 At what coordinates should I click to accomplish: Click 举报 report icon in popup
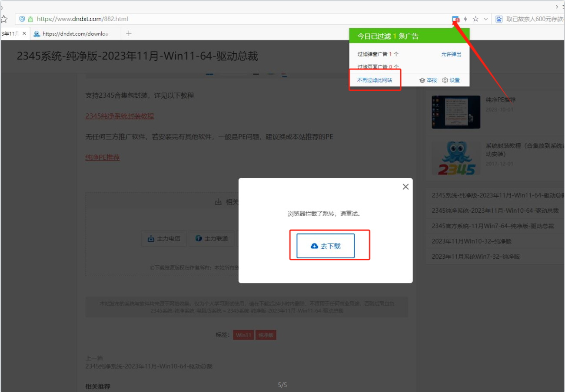pyautogui.click(x=428, y=80)
